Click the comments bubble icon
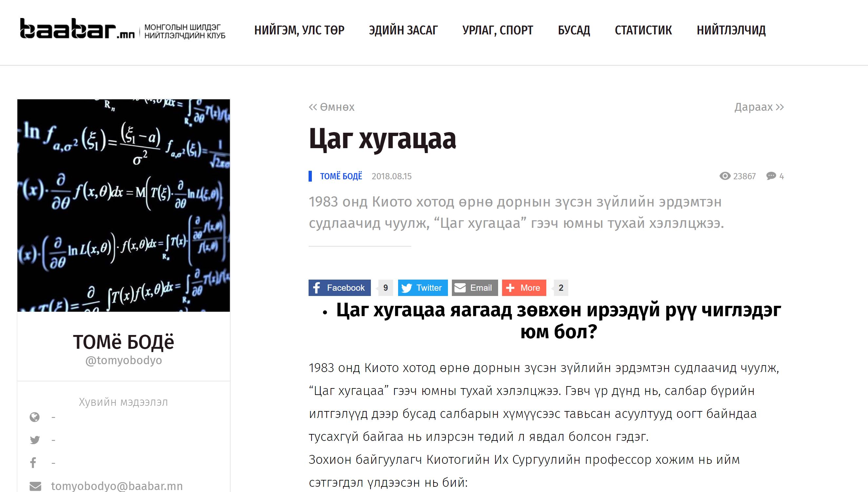The width and height of the screenshot is (868, 492). 771,176
